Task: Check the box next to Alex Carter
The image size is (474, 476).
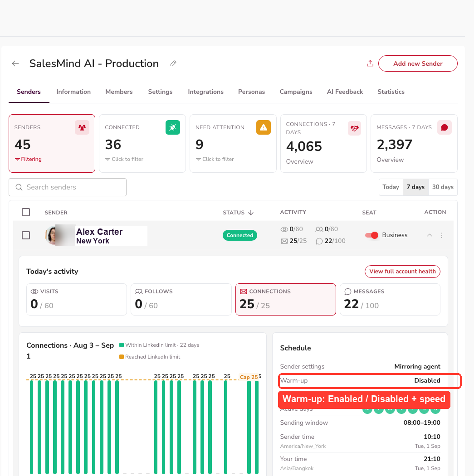Action: tap(26, 235)
